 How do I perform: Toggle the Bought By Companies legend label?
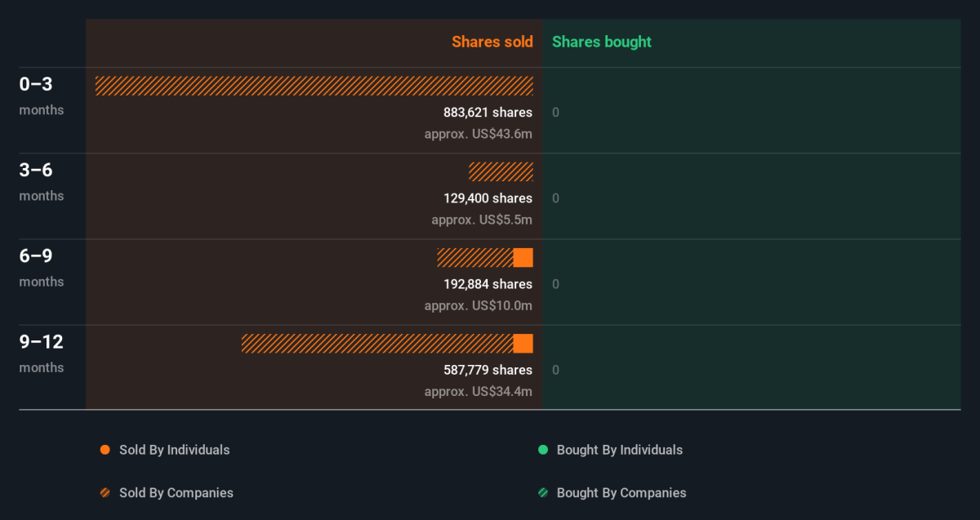[621, 493]
